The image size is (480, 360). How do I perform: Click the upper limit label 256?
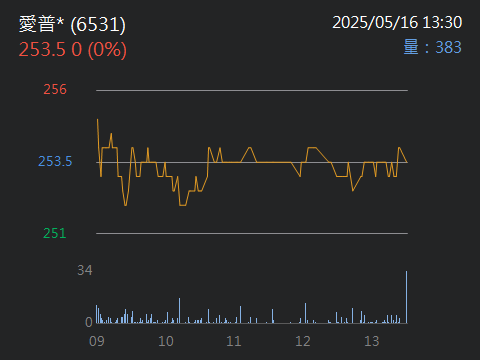click(55, 89)
